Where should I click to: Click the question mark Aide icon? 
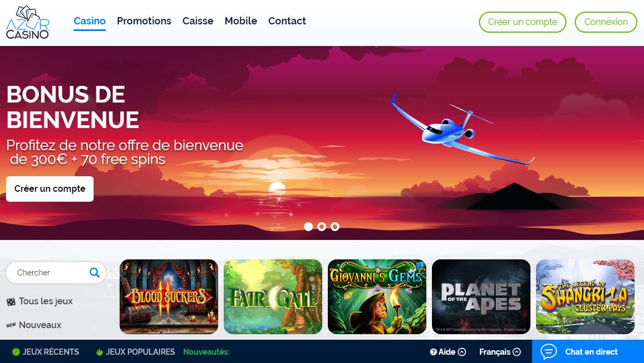[x=434, y=352]
